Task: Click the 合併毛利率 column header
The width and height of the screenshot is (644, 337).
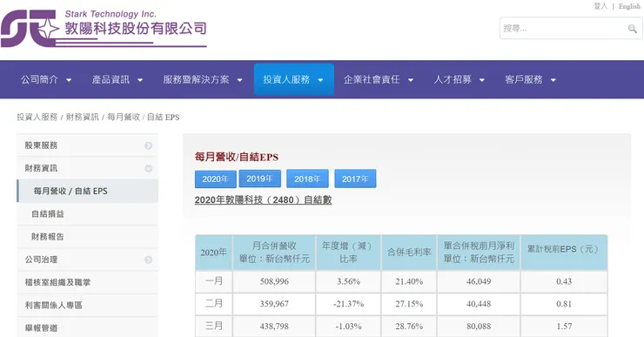Action: (x=409, y=253)
